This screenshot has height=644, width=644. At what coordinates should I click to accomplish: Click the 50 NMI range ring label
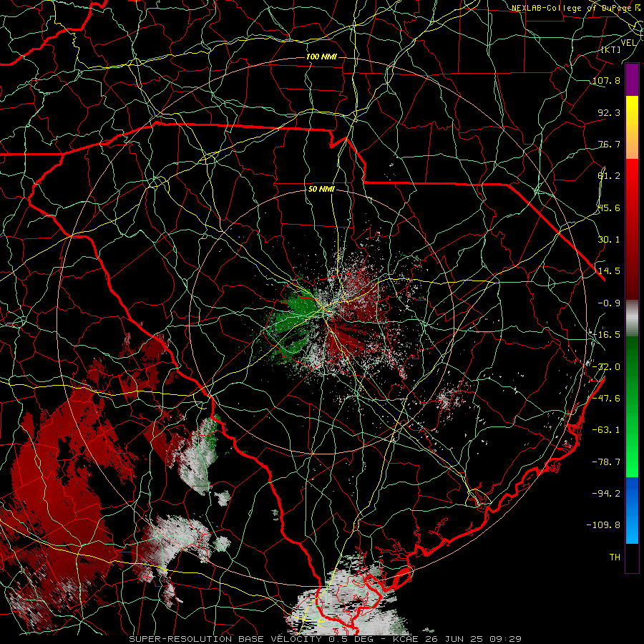pyautogui.click(x=321, y=190)
